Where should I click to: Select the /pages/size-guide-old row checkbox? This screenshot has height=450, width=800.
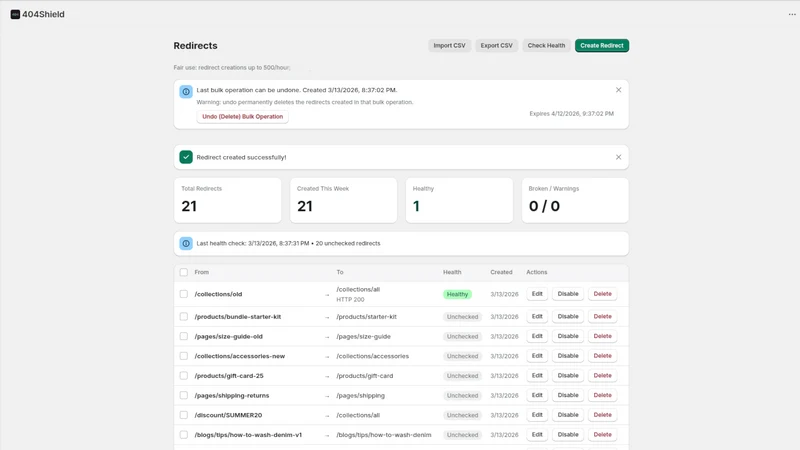(x=184, y=336)
